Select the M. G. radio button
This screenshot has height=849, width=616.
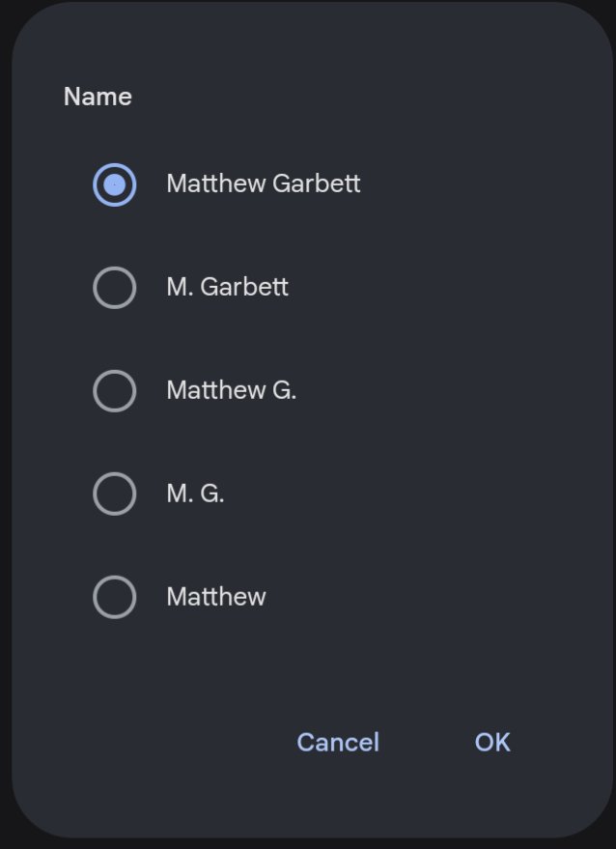coord(114,495)
